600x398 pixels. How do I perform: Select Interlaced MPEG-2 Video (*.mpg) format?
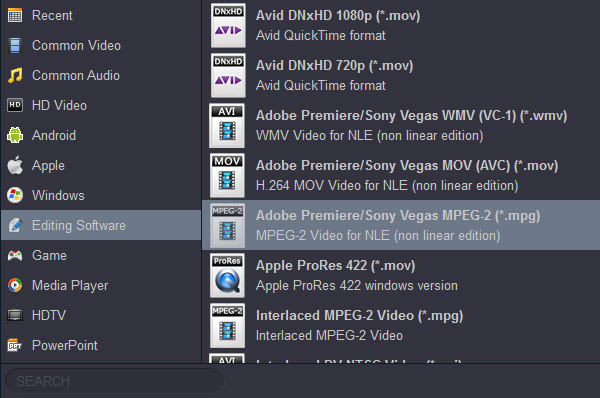(x=401, y=326)
